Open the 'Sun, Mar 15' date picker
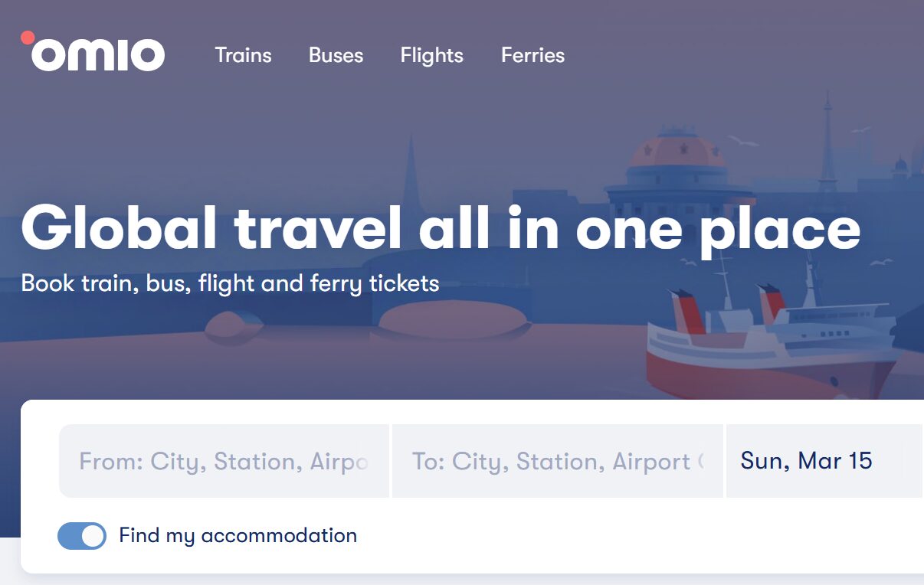This screenshot has width=924, height=585. [x=806, y=461]
